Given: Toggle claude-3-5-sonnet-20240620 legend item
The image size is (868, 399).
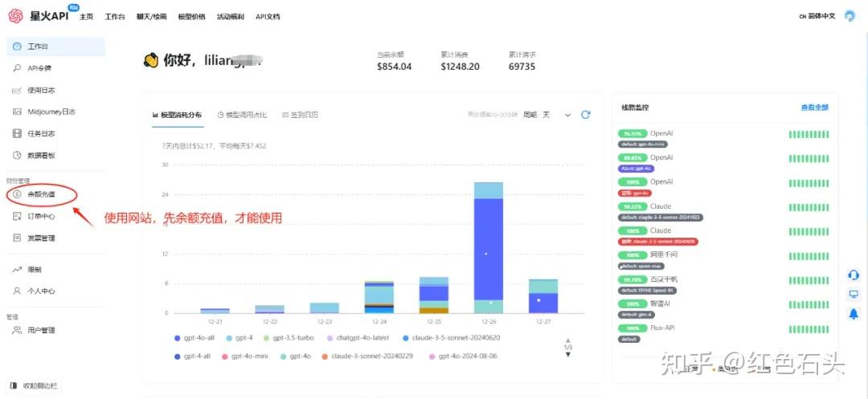Looking at the screenshot, I should click(x=449, y=338).
